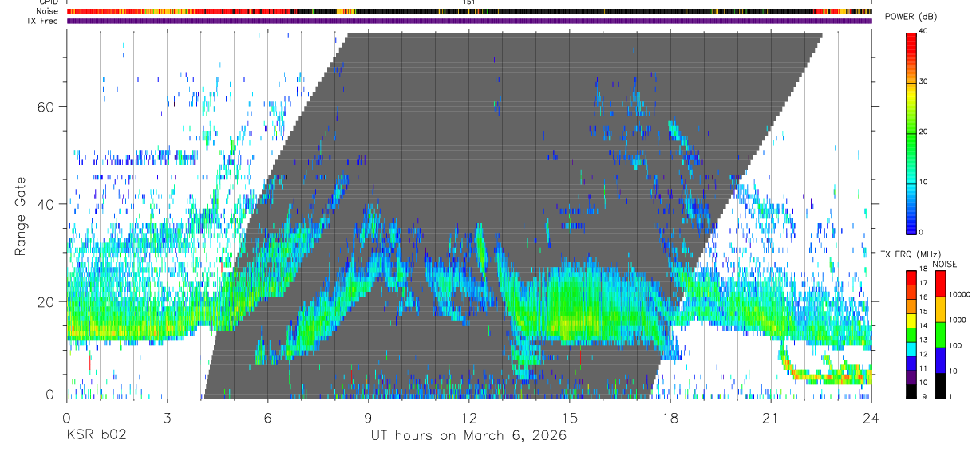Click the "UT hours on March 6, 2026" axis title

coord(468,436)
